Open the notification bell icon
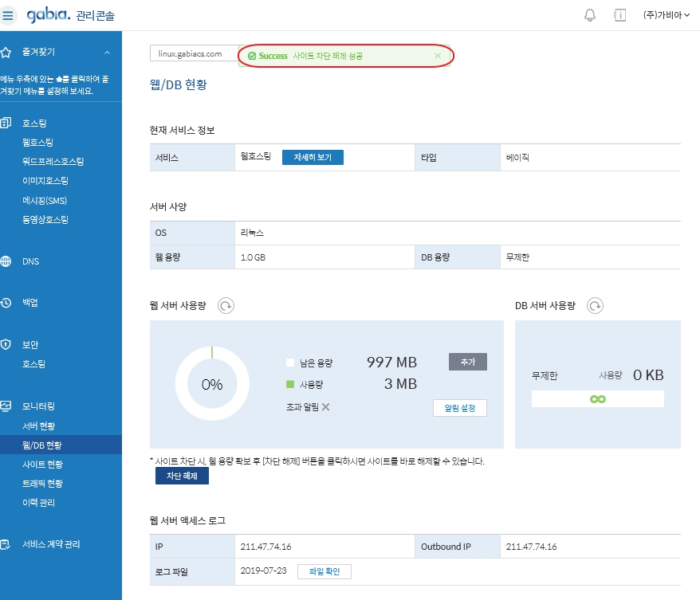Screen dimensions: 700x600 (590, 15)
